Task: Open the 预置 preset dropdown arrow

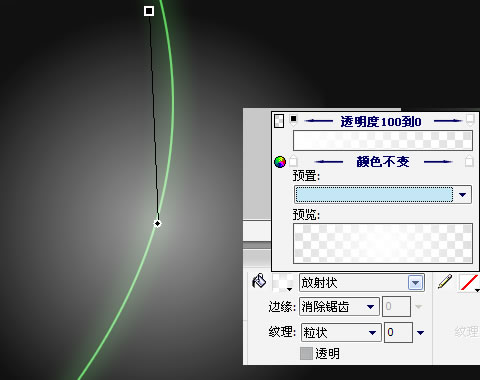Action: point(462,195)
